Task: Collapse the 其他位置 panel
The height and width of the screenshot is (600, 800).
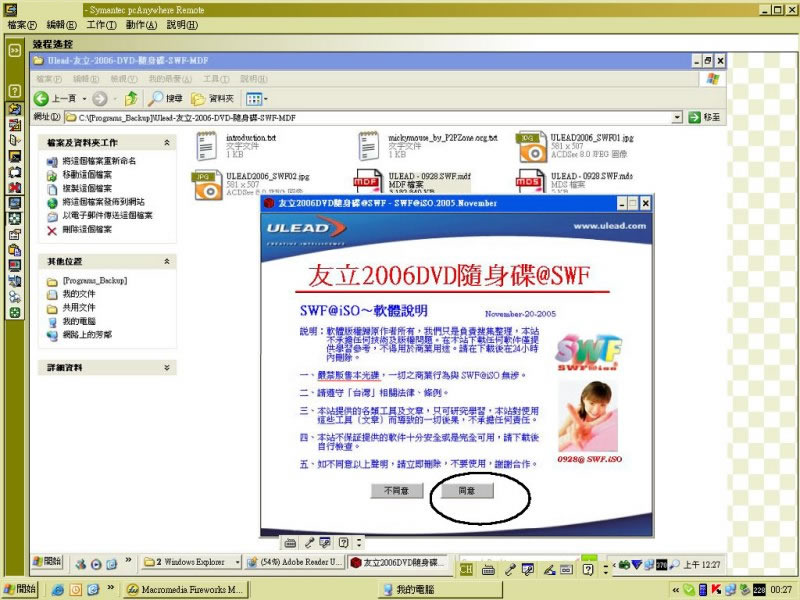Action: point(167,261)
